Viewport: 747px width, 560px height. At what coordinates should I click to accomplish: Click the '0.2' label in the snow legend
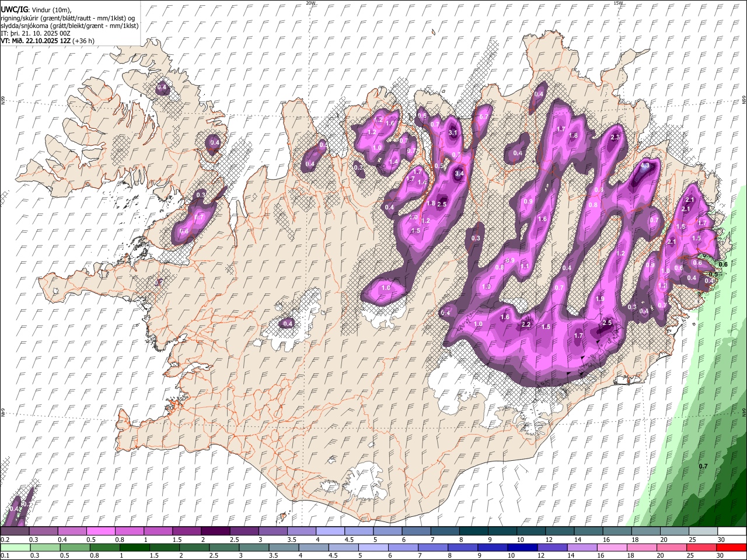5,540
